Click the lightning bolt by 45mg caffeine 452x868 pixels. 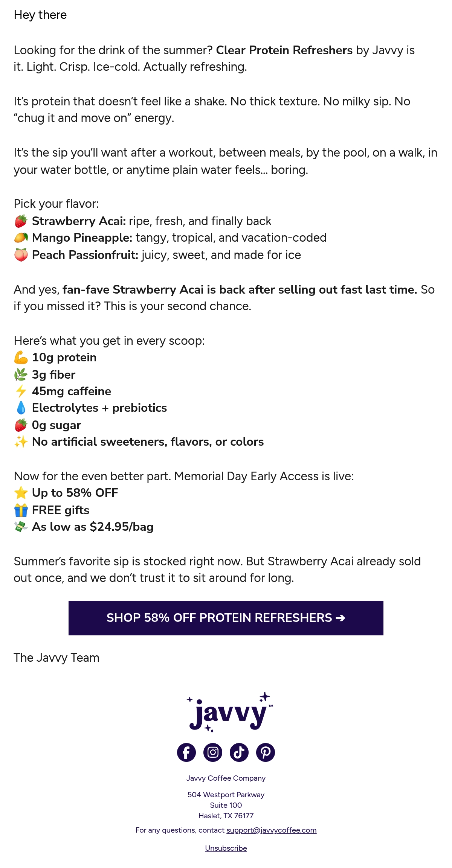(21, 391)
